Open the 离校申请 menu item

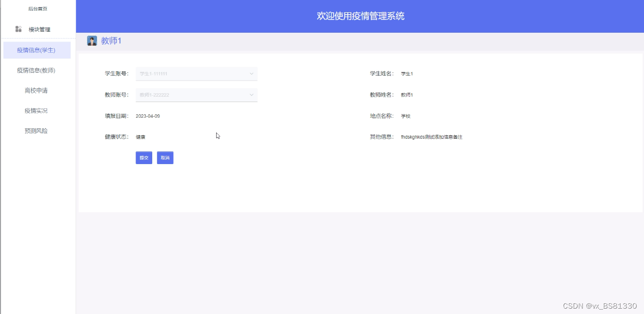point(37,90)
